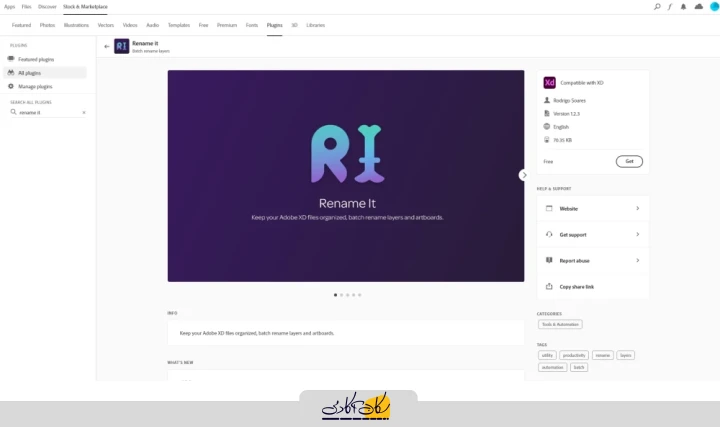Viewport: 720px width, 427px height.
Task: Expand the Get support row
Action: (x=592, y=234)
